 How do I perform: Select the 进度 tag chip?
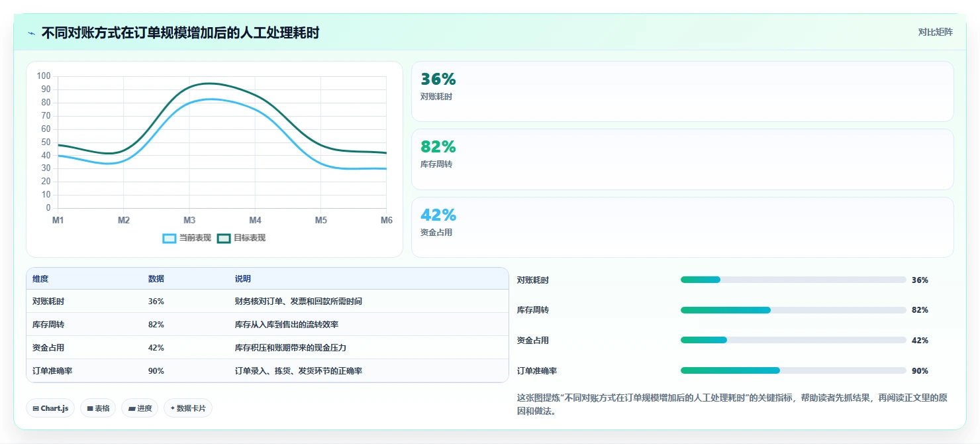point(140,408)
